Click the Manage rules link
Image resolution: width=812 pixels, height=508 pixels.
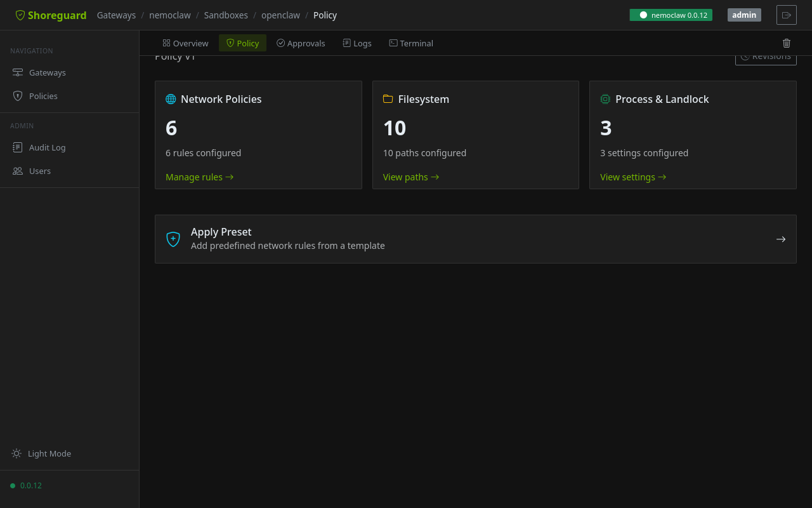tap(199, 177)
